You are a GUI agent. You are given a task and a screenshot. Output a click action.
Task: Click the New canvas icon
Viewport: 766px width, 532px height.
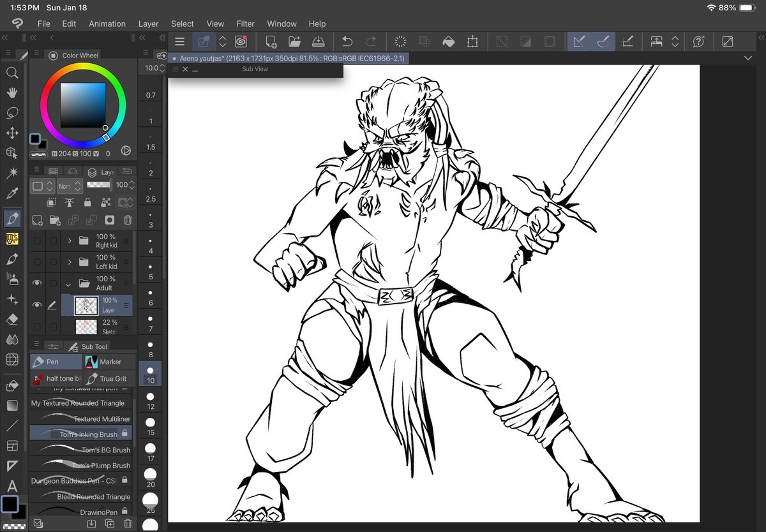coord(271,41)
